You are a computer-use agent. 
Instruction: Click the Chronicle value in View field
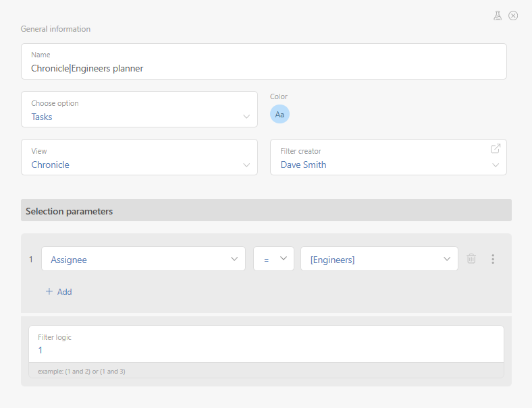51,165
